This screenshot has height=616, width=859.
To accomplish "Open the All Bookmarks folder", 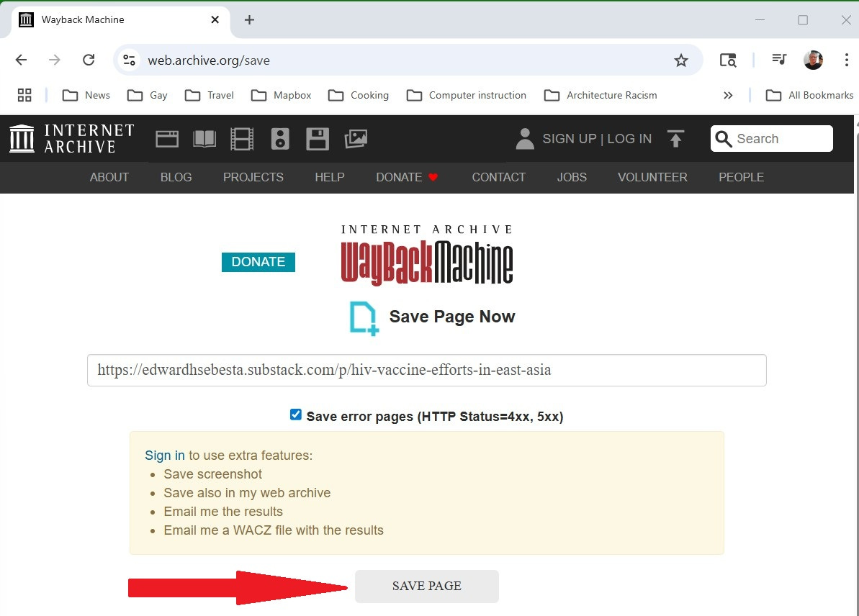I will pyautogui.click(x=809, y=95).
